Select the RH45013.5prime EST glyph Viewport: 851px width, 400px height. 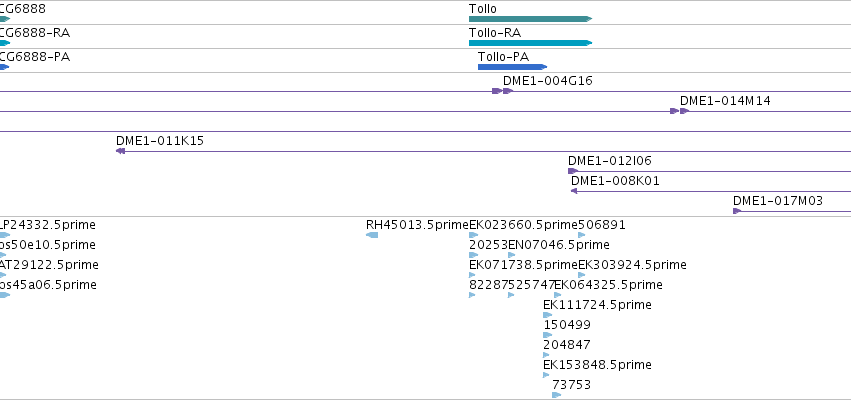click(x=372, y=235)
